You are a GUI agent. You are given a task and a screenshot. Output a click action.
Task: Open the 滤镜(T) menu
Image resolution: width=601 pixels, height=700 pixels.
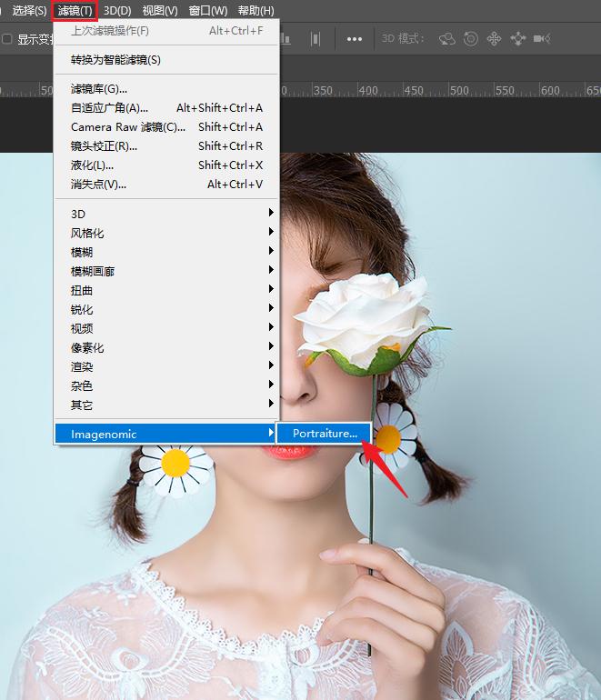point(75,10)
